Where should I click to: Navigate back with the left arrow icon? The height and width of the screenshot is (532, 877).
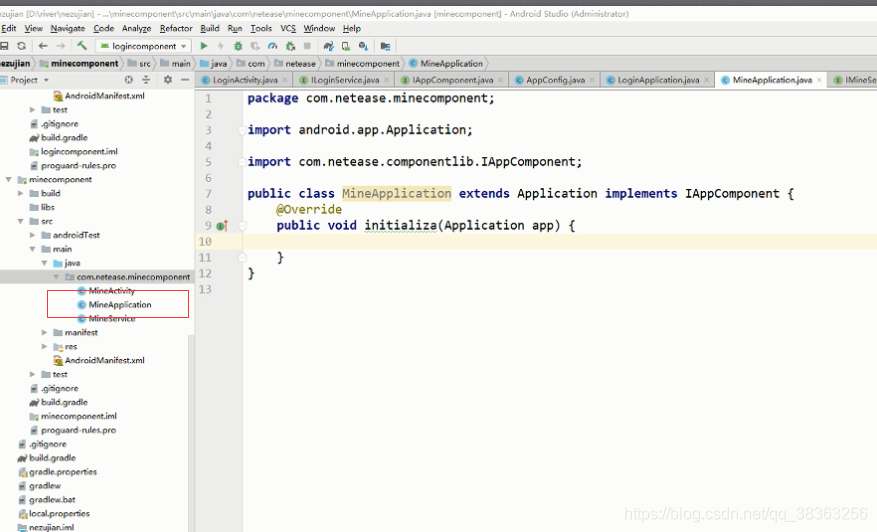point(43,46)
